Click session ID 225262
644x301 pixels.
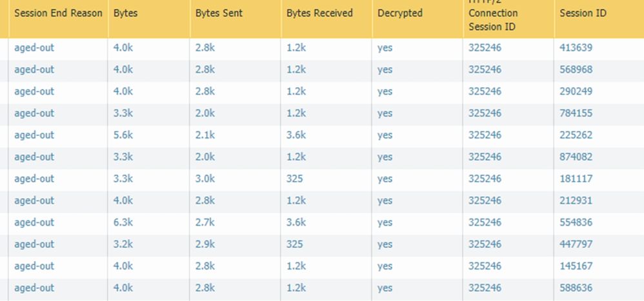(576, 135)
